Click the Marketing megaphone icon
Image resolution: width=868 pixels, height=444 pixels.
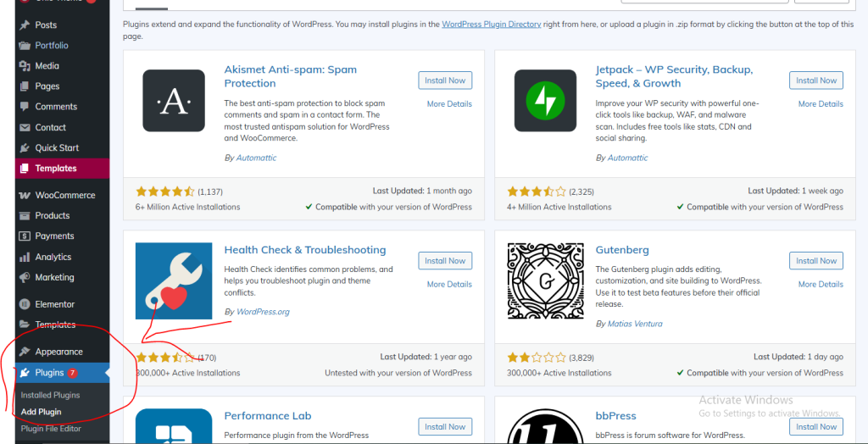coord(25,277)
